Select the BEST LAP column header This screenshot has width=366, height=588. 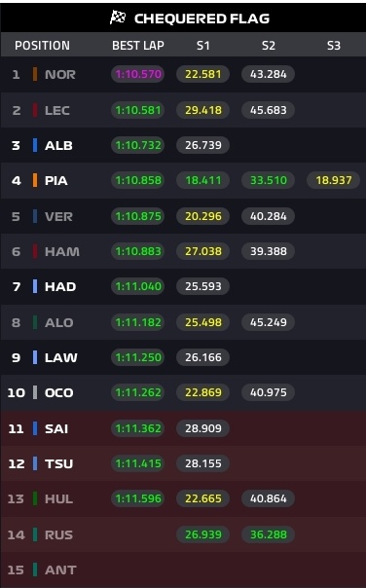coord(138,46)
